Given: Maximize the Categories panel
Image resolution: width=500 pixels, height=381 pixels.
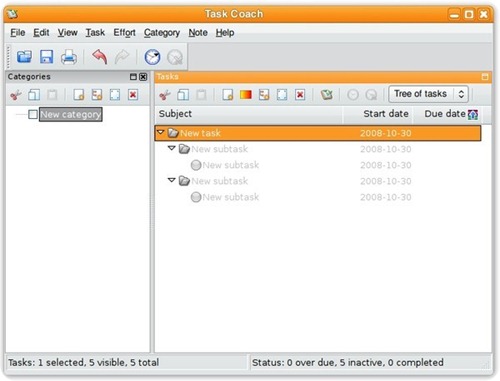Looking at the screenshot, I should tap(133, 77).
